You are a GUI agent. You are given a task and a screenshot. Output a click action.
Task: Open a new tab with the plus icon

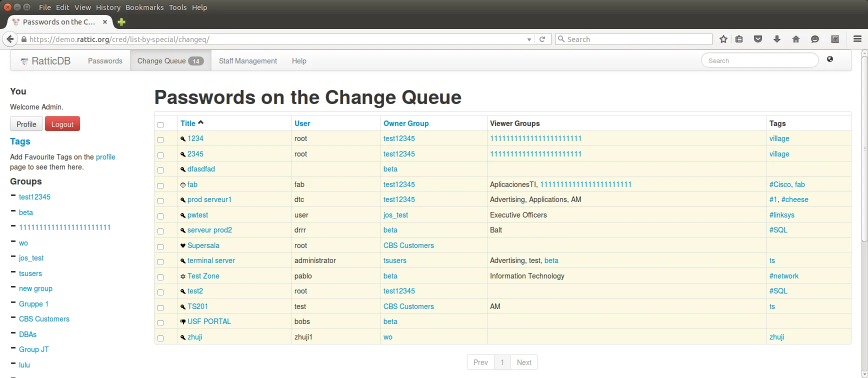(121, 22)
